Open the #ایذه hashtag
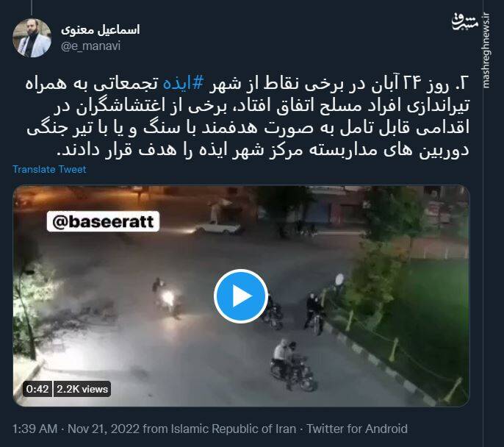This screenshot has width=504, height=447. [183, 84]
